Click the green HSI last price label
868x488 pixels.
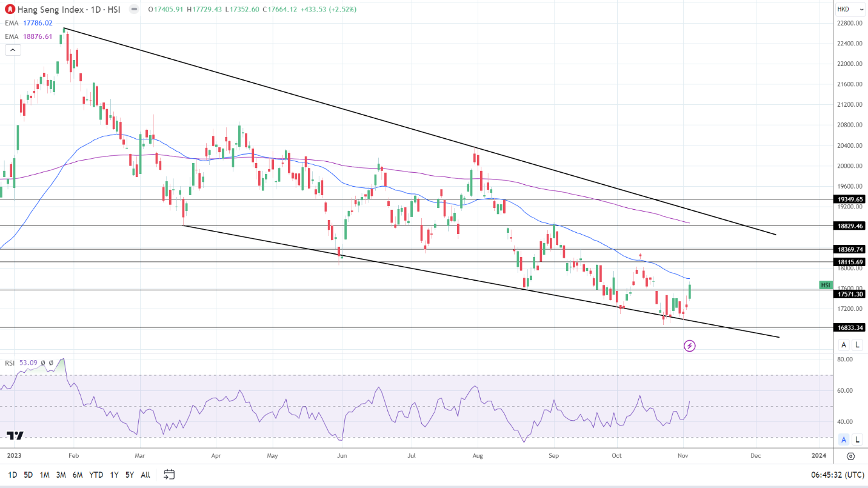[x=826, y=285]
